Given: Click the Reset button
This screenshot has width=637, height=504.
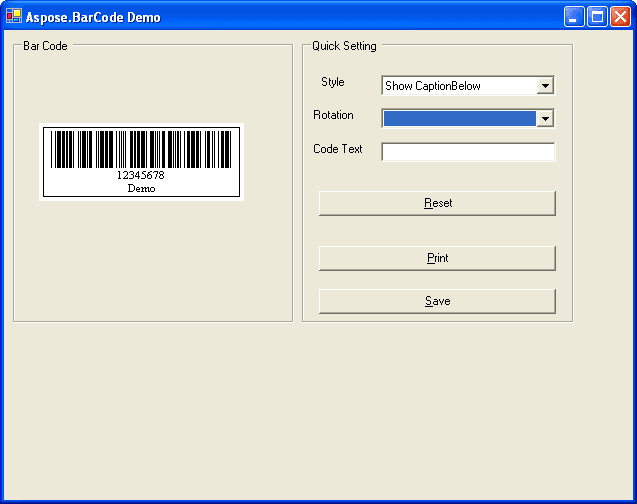Looking at the screenshot, I should click(437, 203).
